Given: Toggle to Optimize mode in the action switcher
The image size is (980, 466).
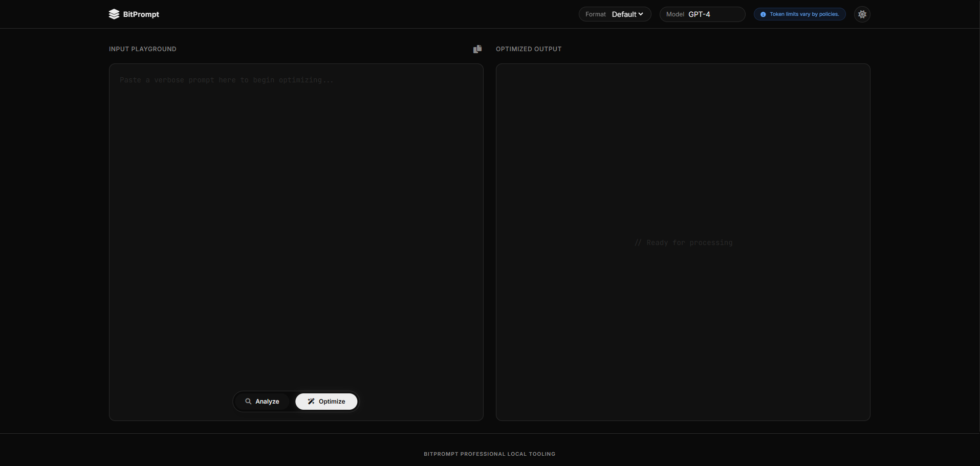Looking at the screenshot, I should click(x=326, y=402).
